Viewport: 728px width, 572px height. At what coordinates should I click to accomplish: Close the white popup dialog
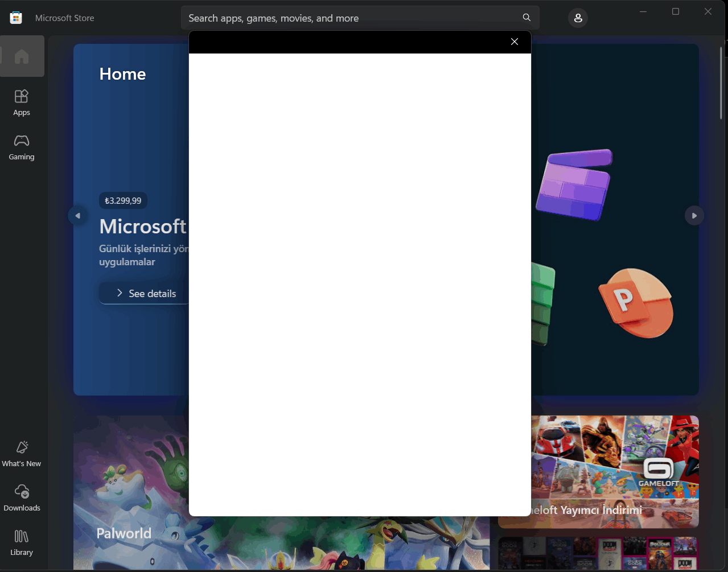(x=514, y=42)
